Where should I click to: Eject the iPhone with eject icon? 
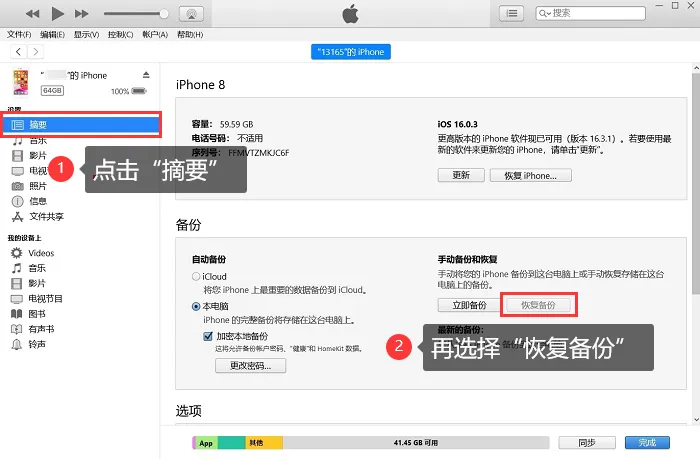[146, 75]
